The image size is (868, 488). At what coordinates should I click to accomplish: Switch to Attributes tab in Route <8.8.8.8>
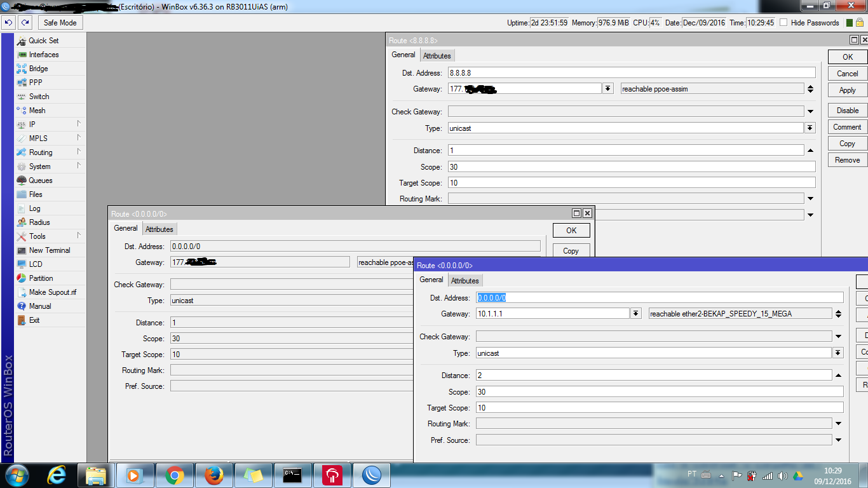(437, 56)
